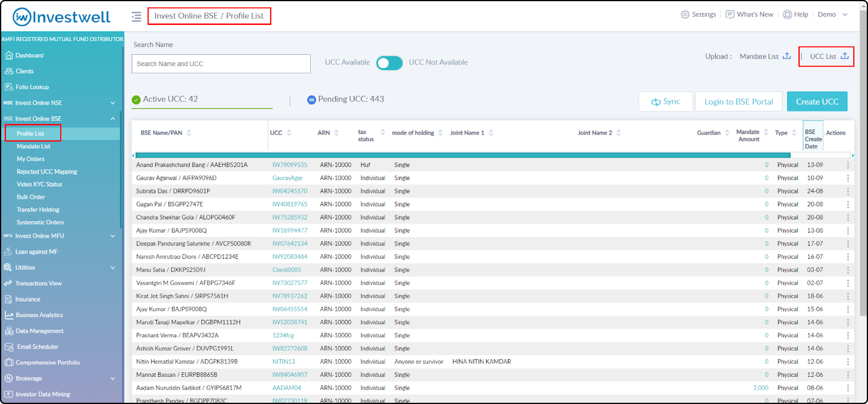Open Systematic Orders submenu item
The image size is (868, 404).
point(40,222)
